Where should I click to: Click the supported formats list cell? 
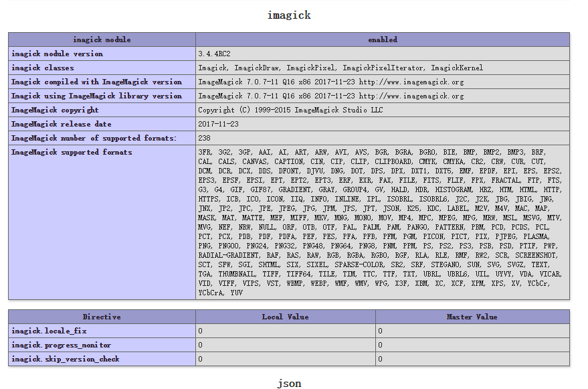tap(383, 222)
